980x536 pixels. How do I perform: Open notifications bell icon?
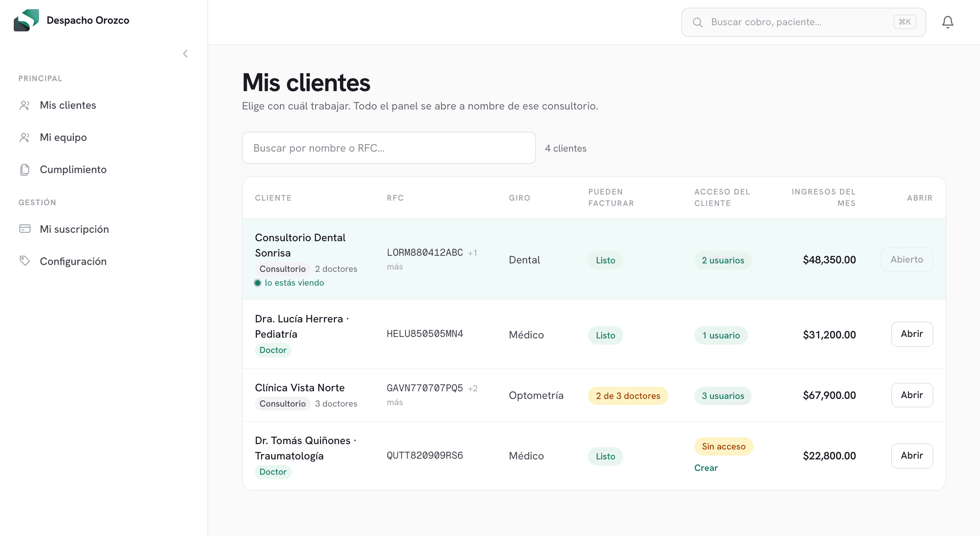(947, 22)
